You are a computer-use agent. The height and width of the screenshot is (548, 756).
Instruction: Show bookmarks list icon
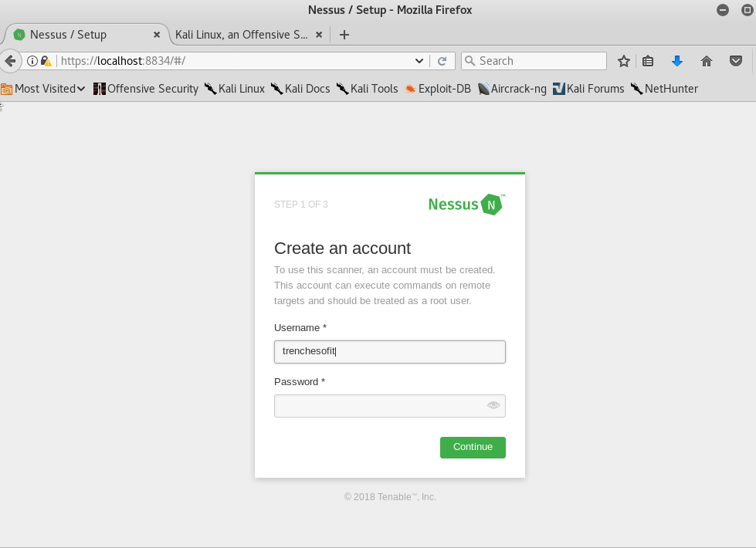tap(648, 61)
